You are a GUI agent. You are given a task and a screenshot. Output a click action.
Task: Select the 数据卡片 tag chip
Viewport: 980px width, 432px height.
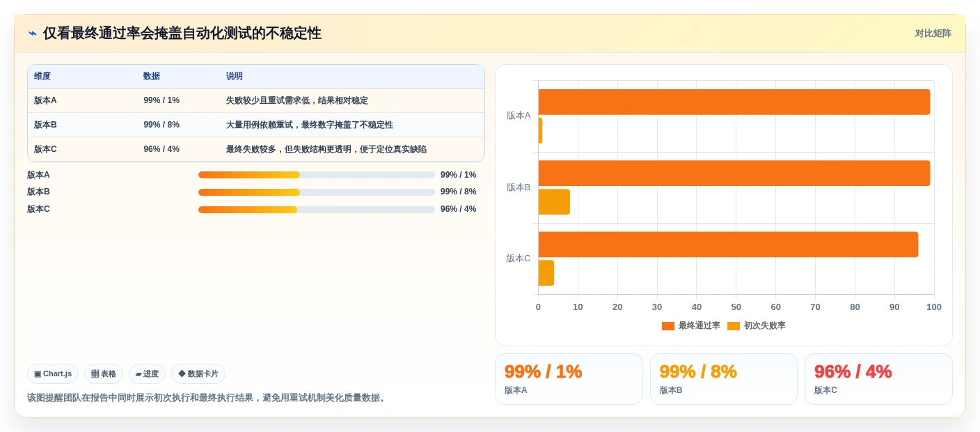coord(198,374)
